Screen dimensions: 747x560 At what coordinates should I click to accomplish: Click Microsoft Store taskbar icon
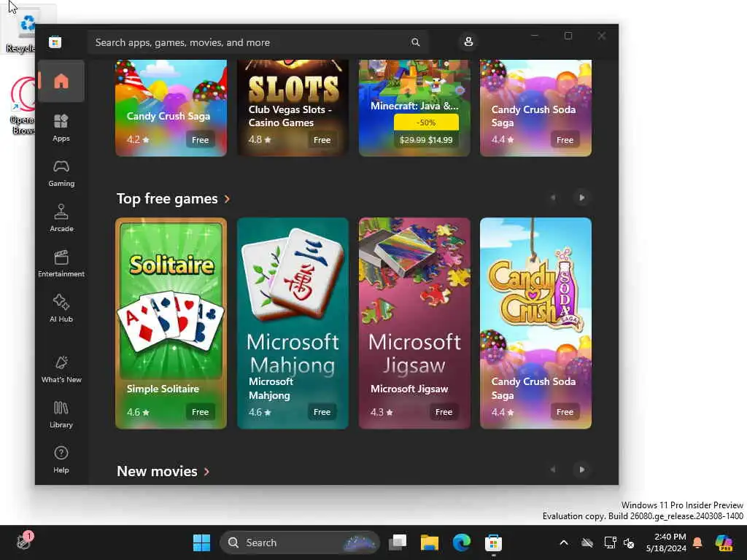coord(493,542)
